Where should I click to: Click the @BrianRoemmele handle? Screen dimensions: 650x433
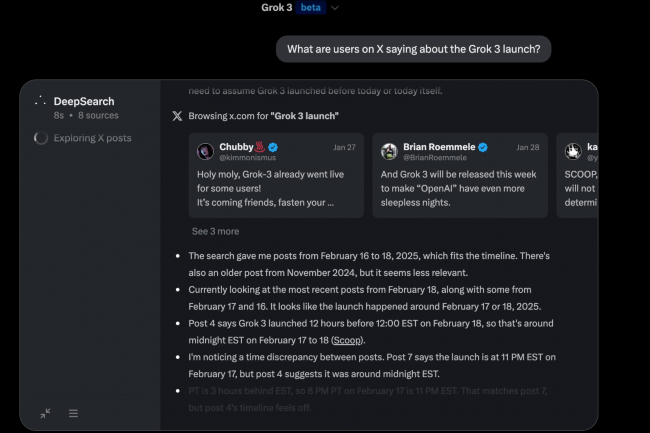[x=438, y=158]
